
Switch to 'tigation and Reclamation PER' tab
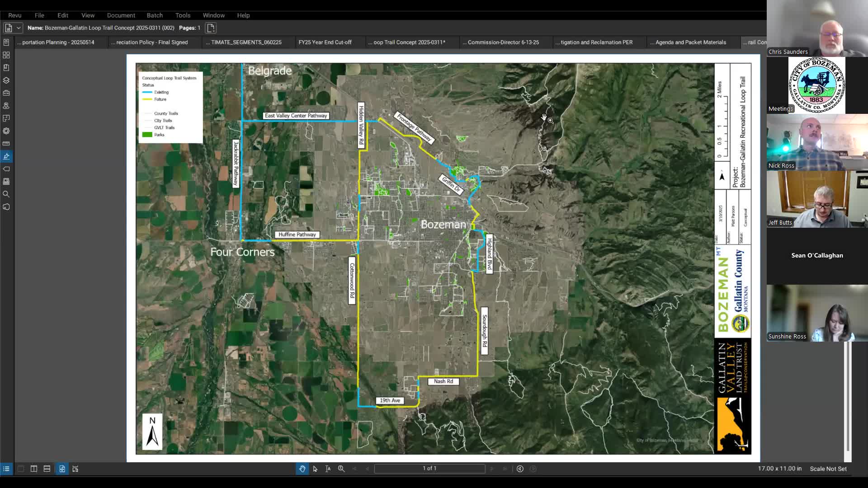point(600,42)
